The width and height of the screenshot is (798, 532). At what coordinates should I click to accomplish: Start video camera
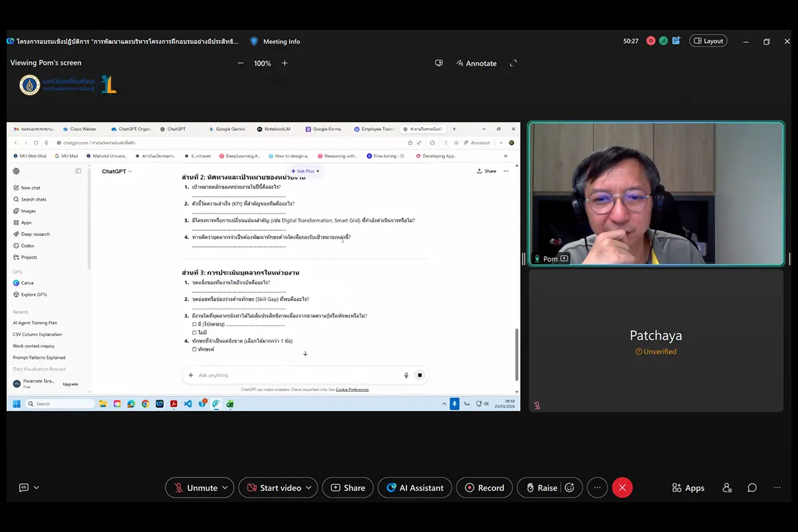coord(273,487)
